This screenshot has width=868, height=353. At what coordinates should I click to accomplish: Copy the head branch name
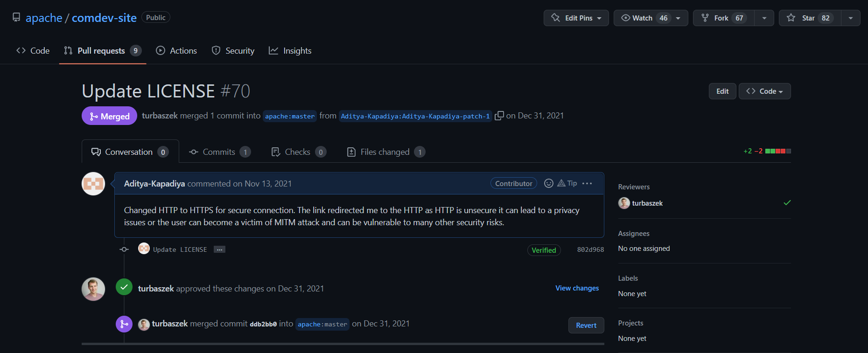click(499, 116)
